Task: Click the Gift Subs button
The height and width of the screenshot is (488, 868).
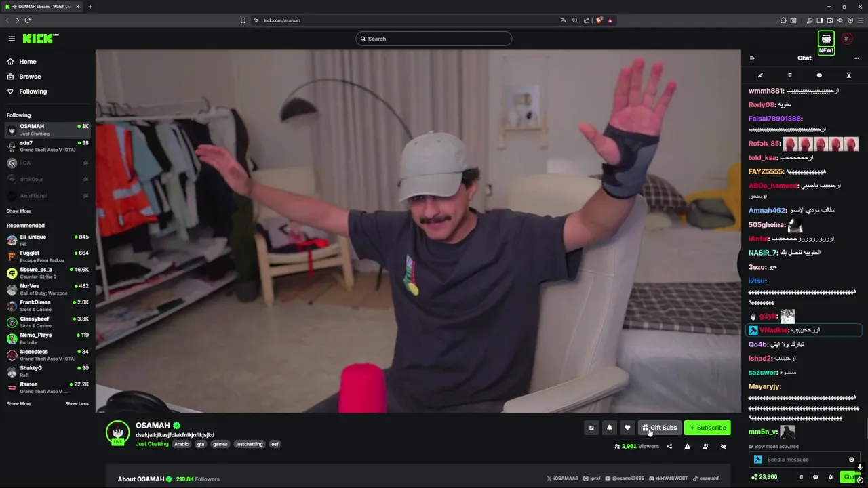Action: coord(660,428)
